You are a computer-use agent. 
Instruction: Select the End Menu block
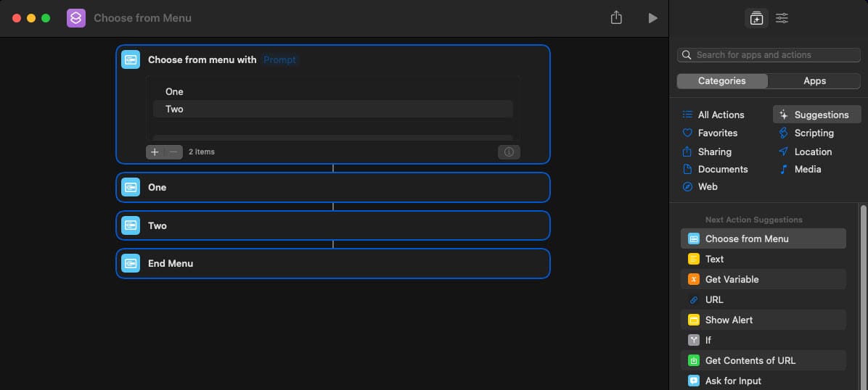click(332, 263)
